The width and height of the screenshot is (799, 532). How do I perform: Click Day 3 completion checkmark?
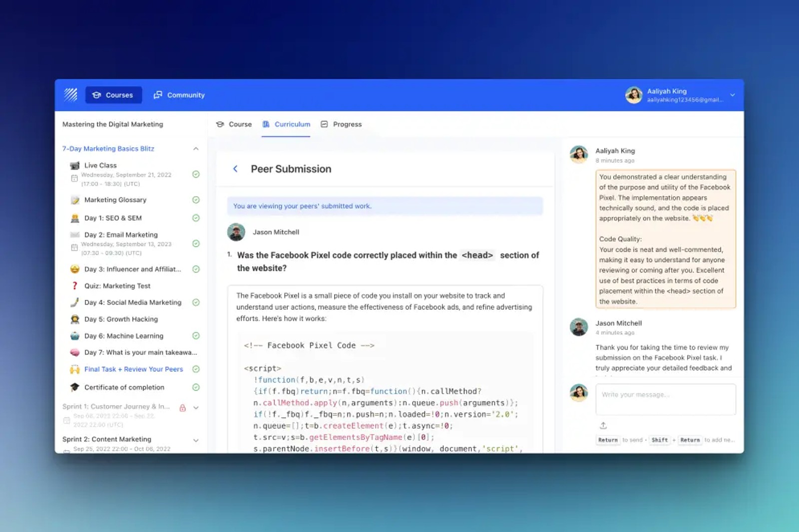tap(196, 269)
